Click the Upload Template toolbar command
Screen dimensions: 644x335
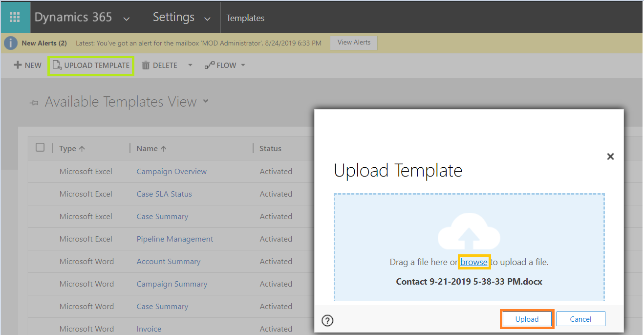(91, 65)
